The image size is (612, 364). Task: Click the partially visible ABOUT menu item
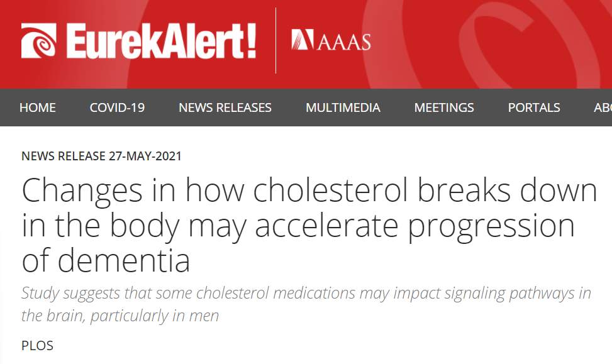pos(603,108)
